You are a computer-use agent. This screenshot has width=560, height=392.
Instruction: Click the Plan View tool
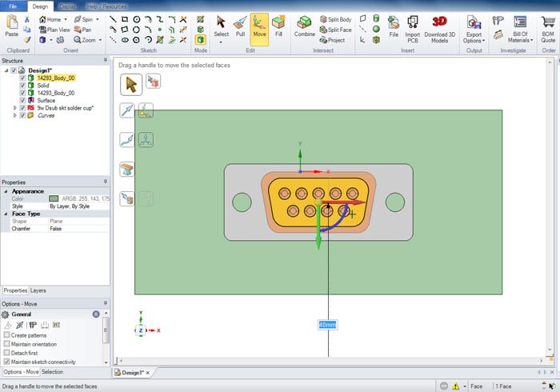point(54,30)
